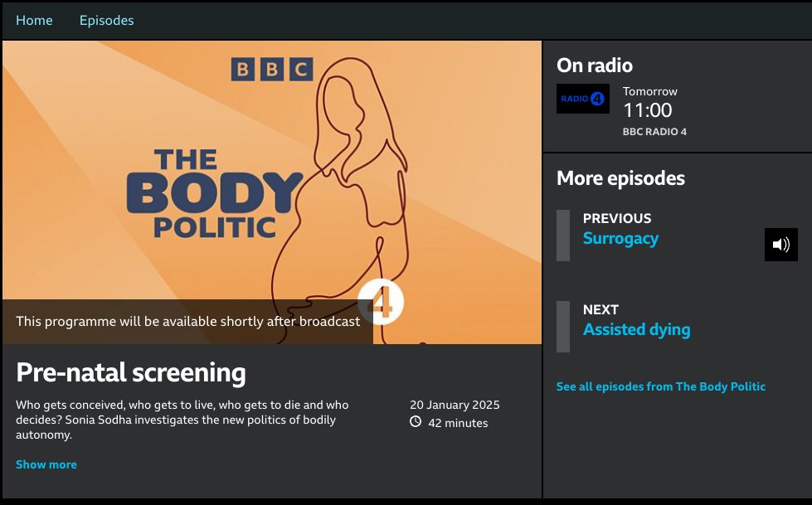Click the BBC blocks logo on the artwork
This screenshot has height=505, width=812.
[272, 70]
